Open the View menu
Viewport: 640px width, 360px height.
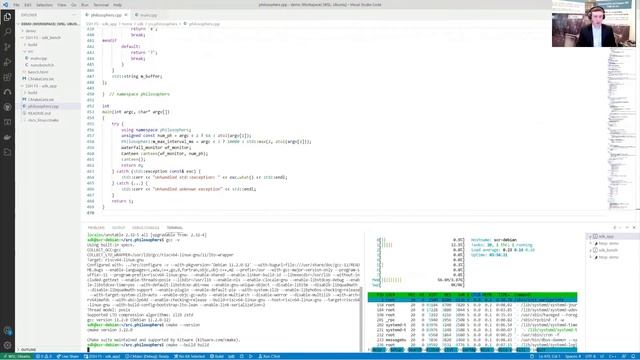coord(62,5)
